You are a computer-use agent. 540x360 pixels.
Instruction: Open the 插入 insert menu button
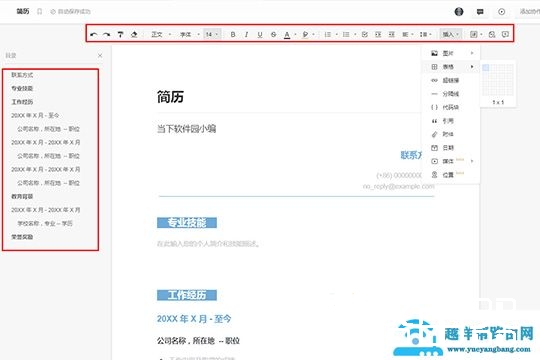pos(451,34)
